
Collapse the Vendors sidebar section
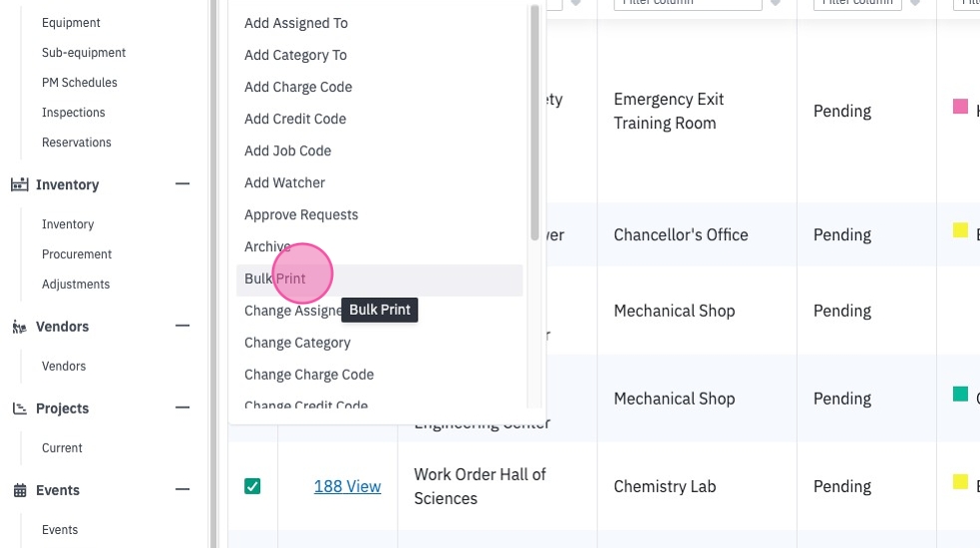(182, 326)
